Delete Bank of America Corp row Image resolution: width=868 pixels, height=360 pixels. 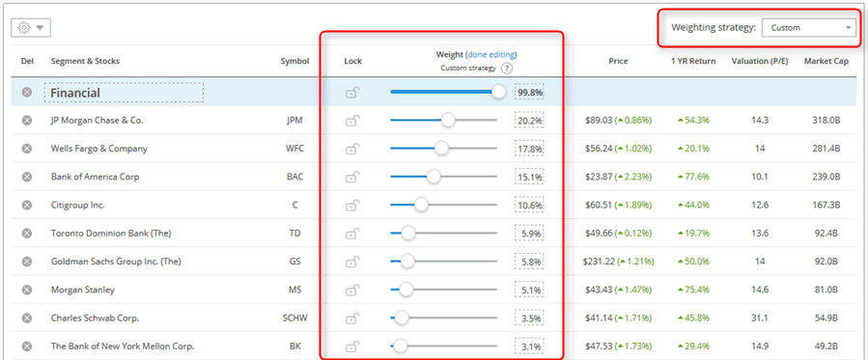[27, 177]
